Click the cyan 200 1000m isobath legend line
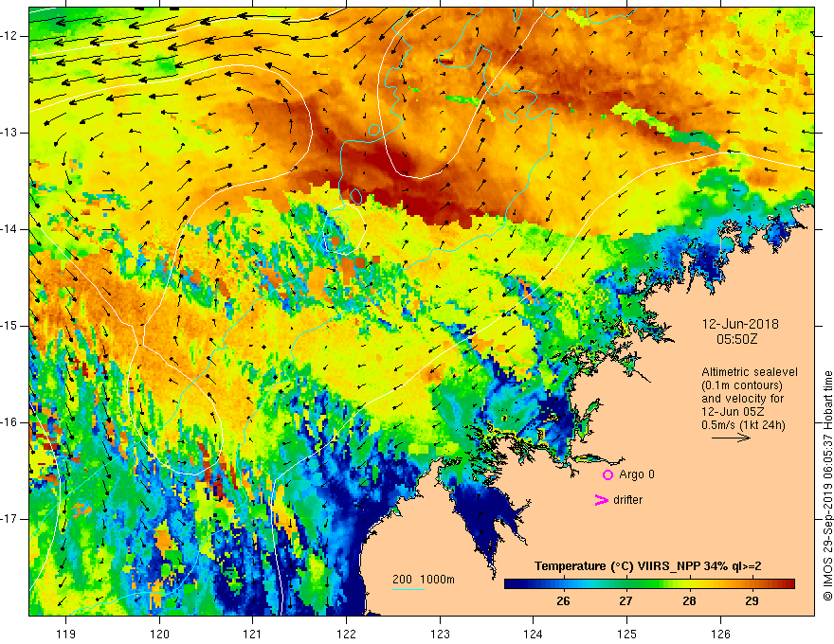 pos(408,590)
